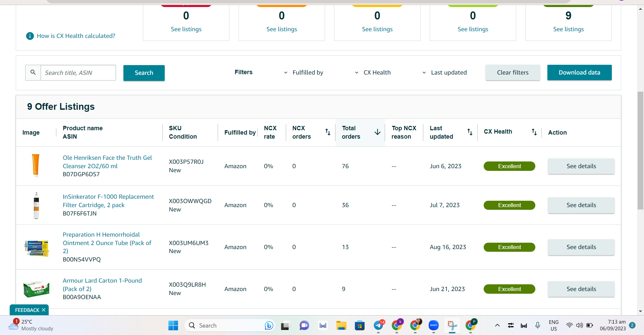Viewport: 644px width, 335px height.
Task: Open Ole Henriksen Face the Truth product link
Action: pos(107,162)
